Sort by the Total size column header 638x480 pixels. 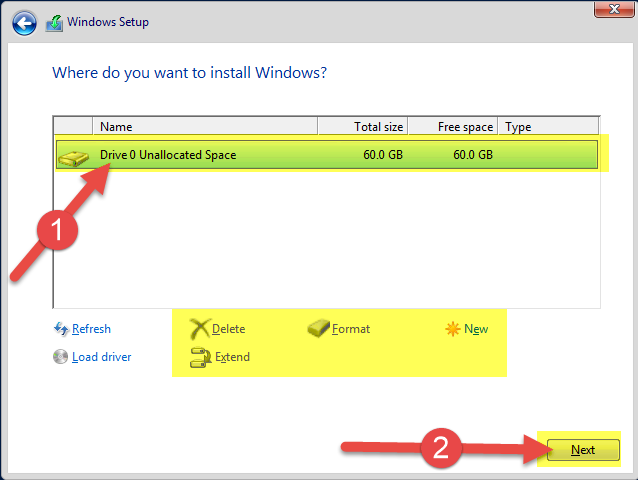coord(363,127)
